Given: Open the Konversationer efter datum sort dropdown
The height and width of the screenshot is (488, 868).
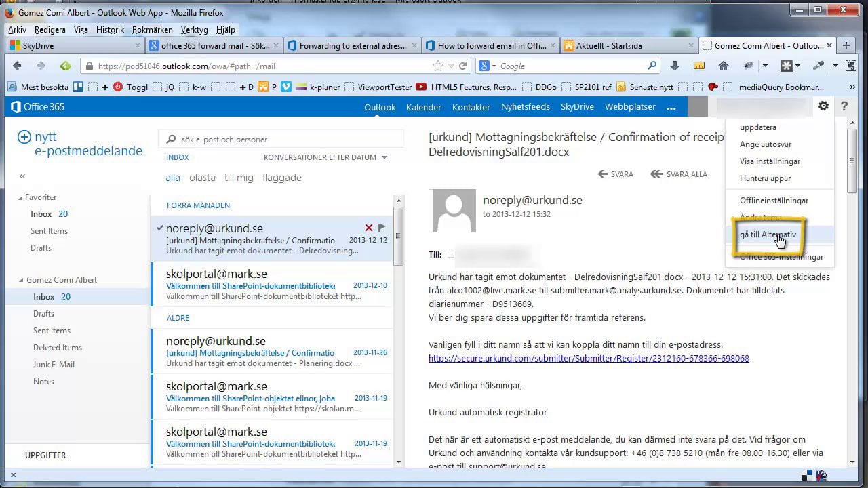Looking at the screenshot, I should 325,157.
